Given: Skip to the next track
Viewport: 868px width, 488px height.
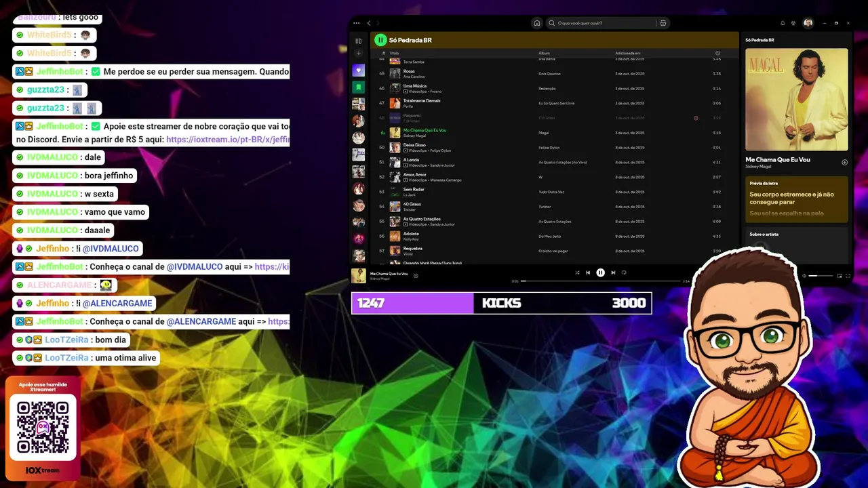Looking at the screenshot, I should coord(613,272).
